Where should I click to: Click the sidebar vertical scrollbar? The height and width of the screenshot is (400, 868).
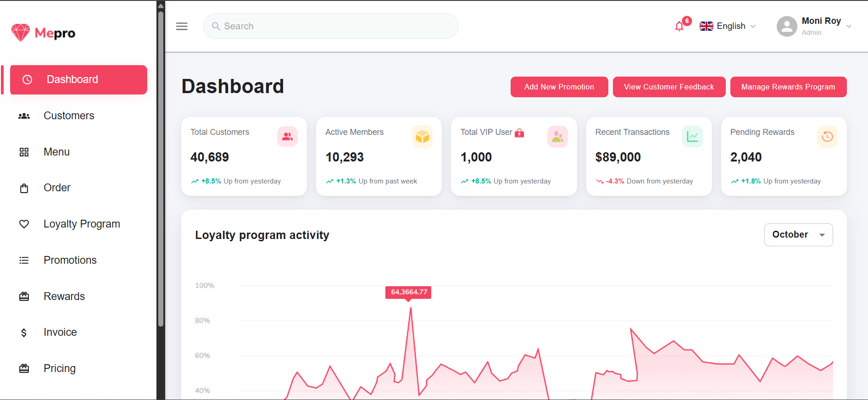tap(161, 168)
